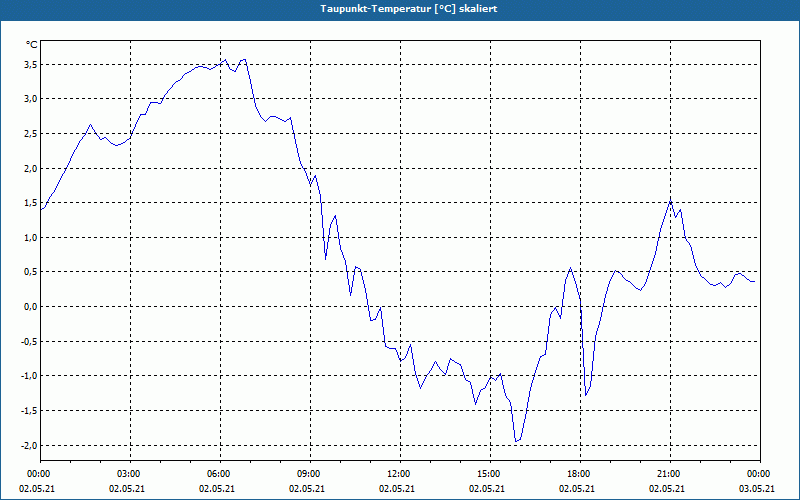The height and width of the screenshot is (500, 800).
Task: Click the "00:00" label above the first 02.05.21
Action: pyautogui.click(x=40, y=474)
